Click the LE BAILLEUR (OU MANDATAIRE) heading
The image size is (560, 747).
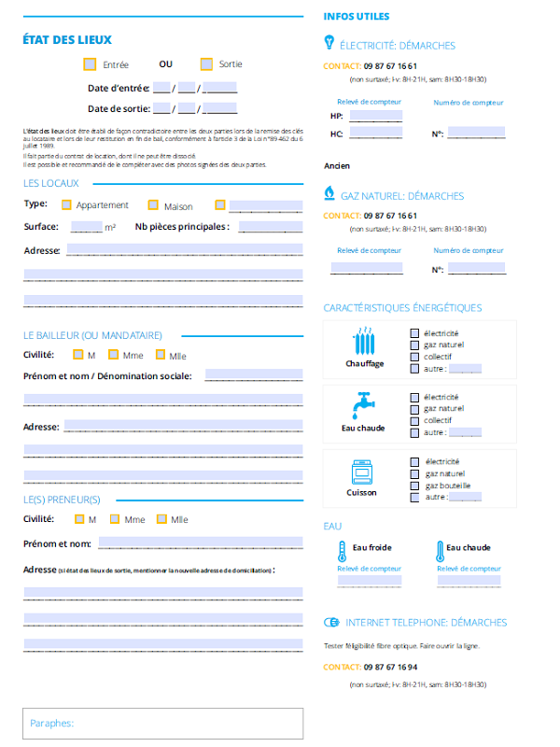click(x=92, y=335)
